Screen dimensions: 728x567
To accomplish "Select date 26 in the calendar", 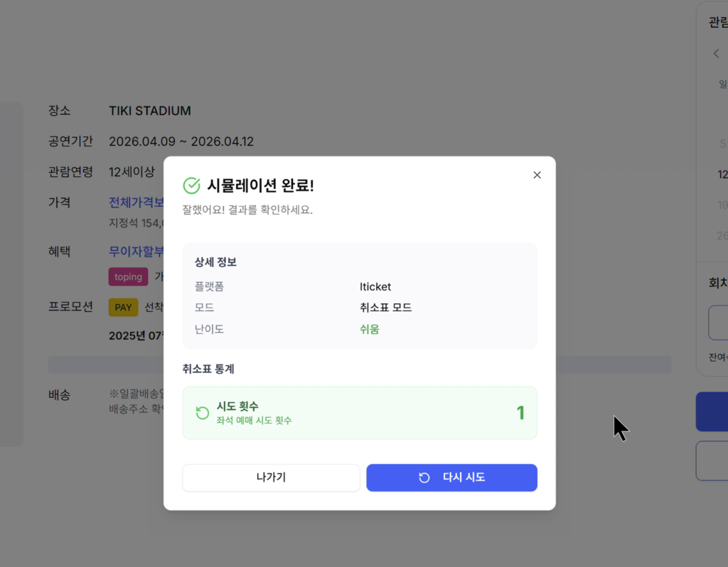I will coord(722,236).
